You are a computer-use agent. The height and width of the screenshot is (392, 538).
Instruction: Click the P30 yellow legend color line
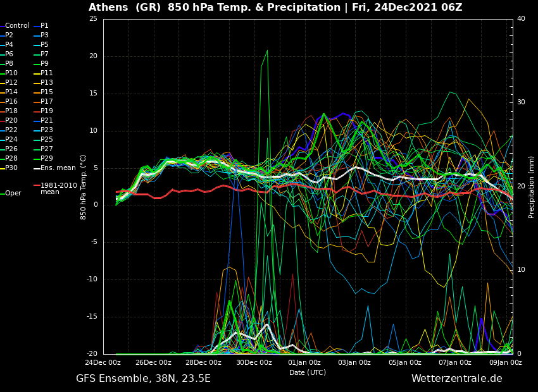click(3, 168)
